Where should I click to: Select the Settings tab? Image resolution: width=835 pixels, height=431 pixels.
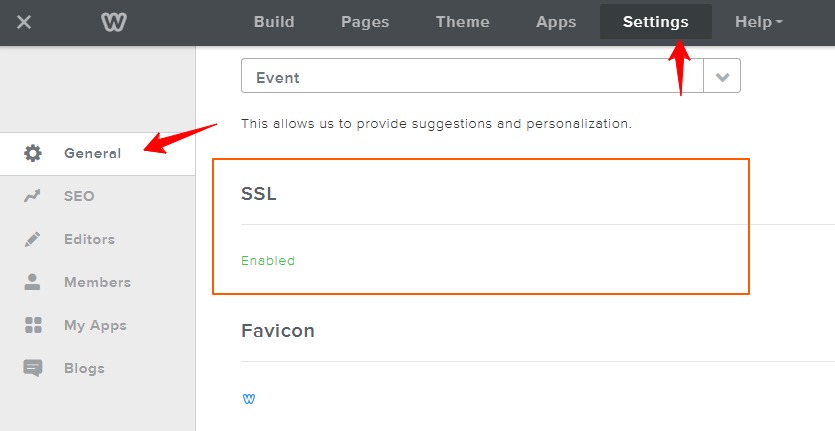click(x=656, y=22)
